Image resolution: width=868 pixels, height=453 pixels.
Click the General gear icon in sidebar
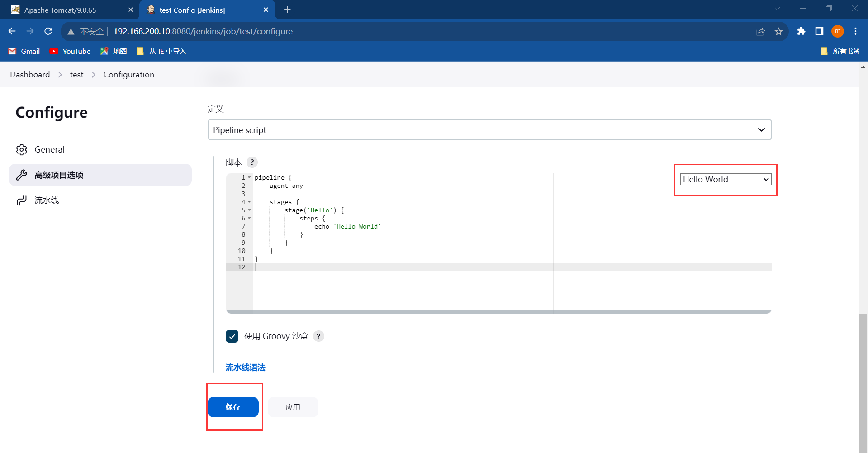point(22,149)
